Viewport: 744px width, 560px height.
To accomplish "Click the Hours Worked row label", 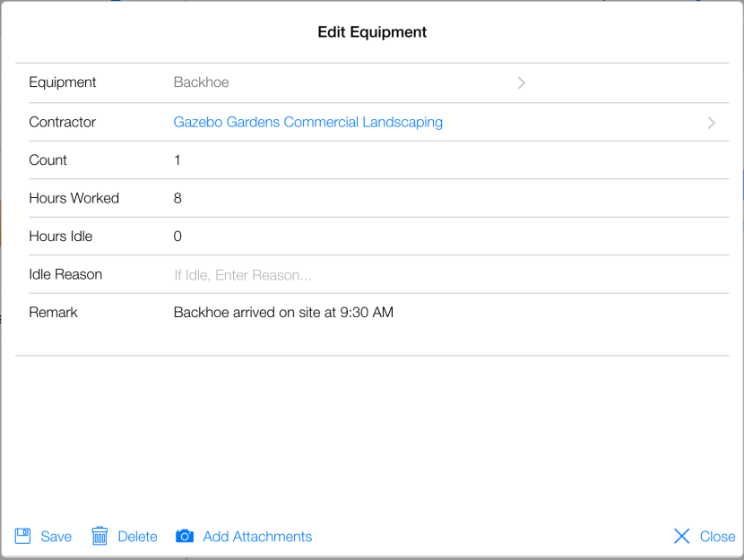I will [x=74, y=198].
